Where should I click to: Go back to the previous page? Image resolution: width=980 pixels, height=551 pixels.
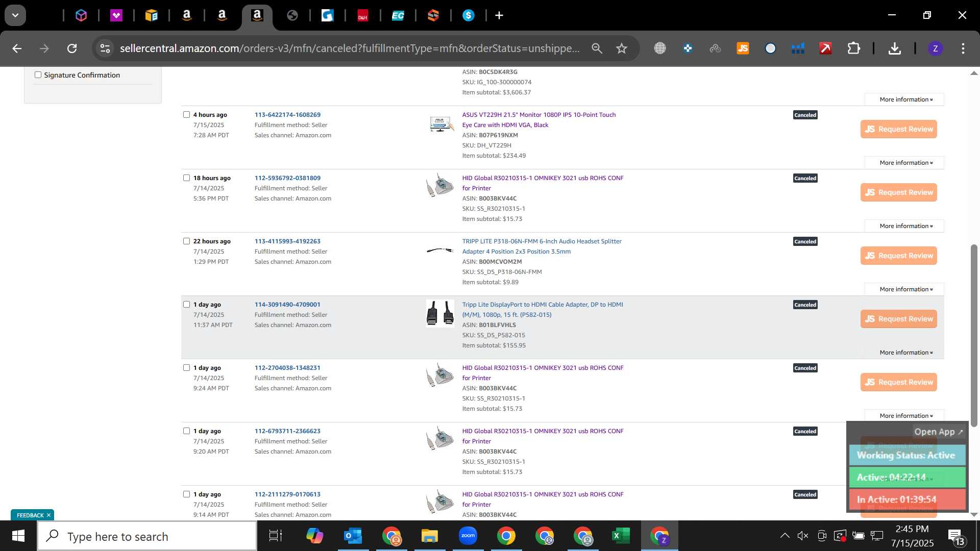17,48
